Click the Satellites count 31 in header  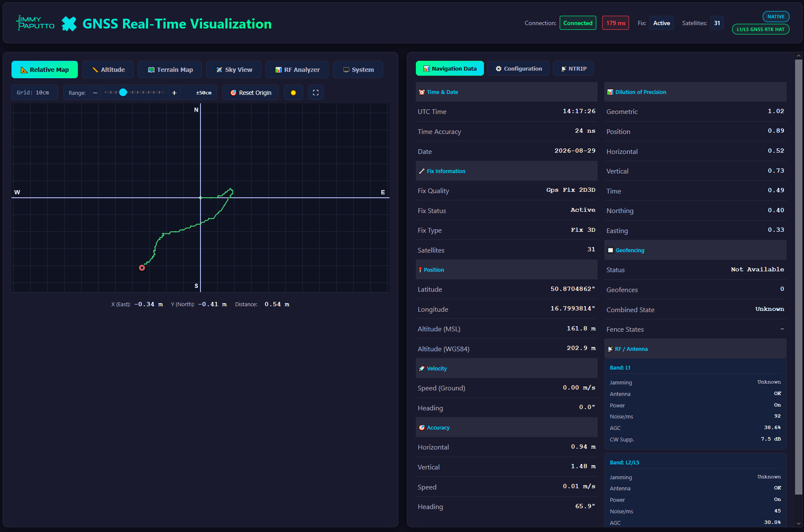click(717, 23)
